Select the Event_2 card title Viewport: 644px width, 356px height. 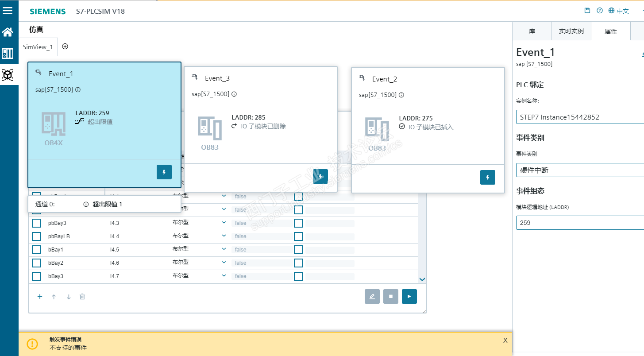coord(385,79)
